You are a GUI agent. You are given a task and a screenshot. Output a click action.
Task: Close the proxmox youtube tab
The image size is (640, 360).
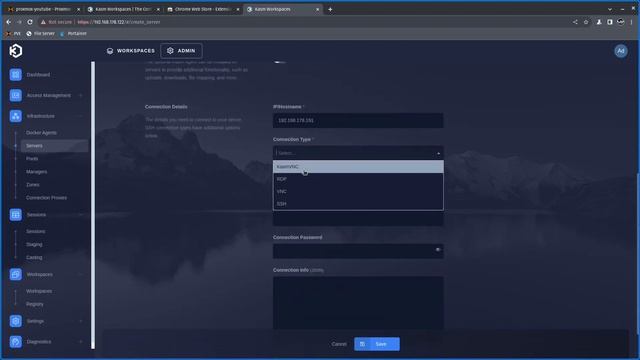[79, 9]
